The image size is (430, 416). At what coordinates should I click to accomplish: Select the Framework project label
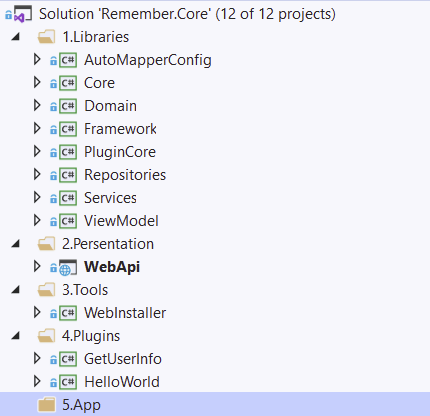coord(120,129)
